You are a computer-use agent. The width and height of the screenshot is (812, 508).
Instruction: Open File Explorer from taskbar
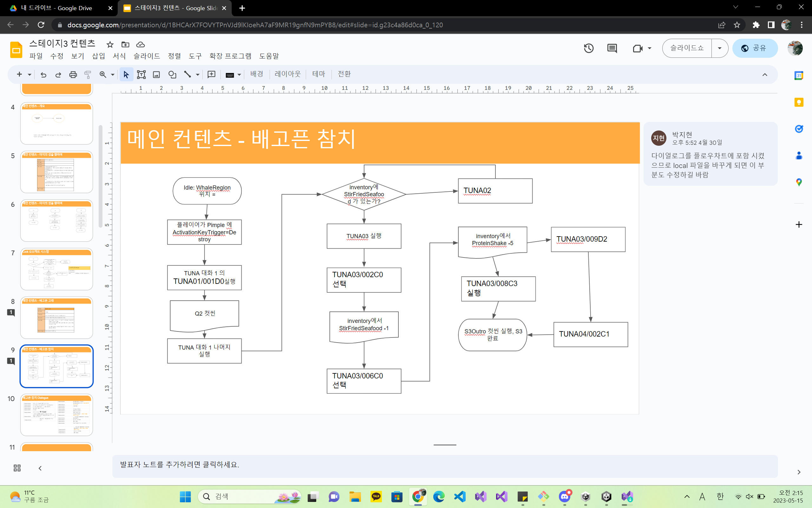pos(355,497)
